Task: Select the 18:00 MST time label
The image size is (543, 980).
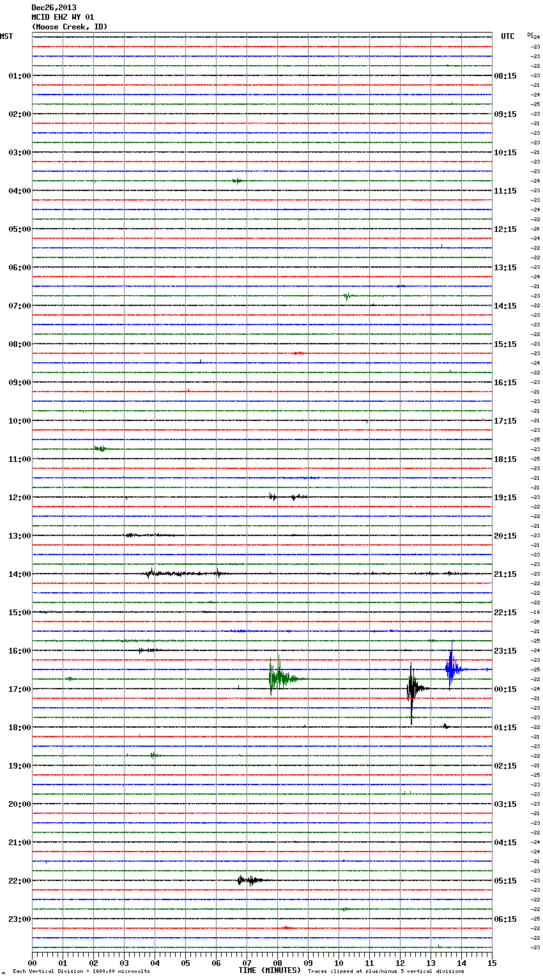Action: (19, 728)
